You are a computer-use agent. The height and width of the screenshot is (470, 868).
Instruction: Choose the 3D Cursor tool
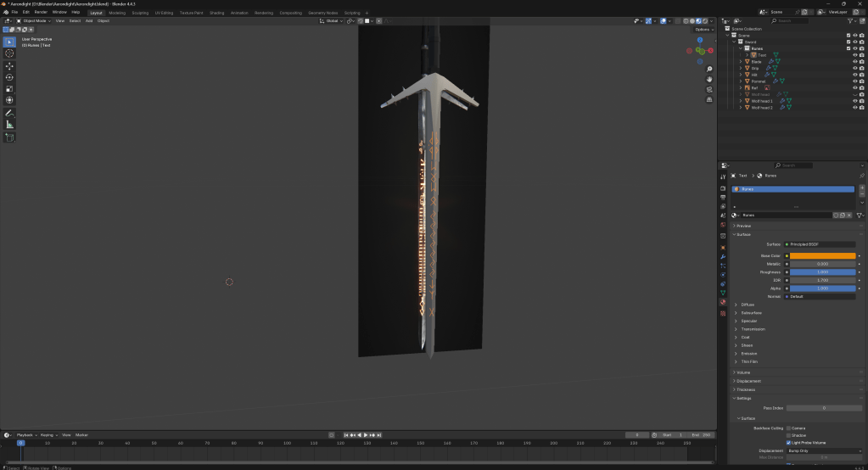[x=9, y=53]
